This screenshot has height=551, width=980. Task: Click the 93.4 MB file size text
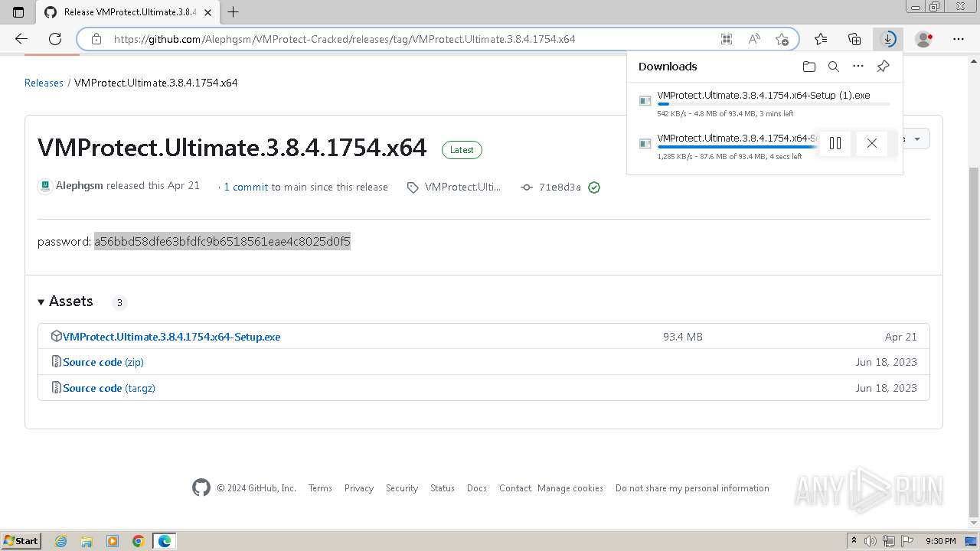pyautogui.click(x=683, y=337)
